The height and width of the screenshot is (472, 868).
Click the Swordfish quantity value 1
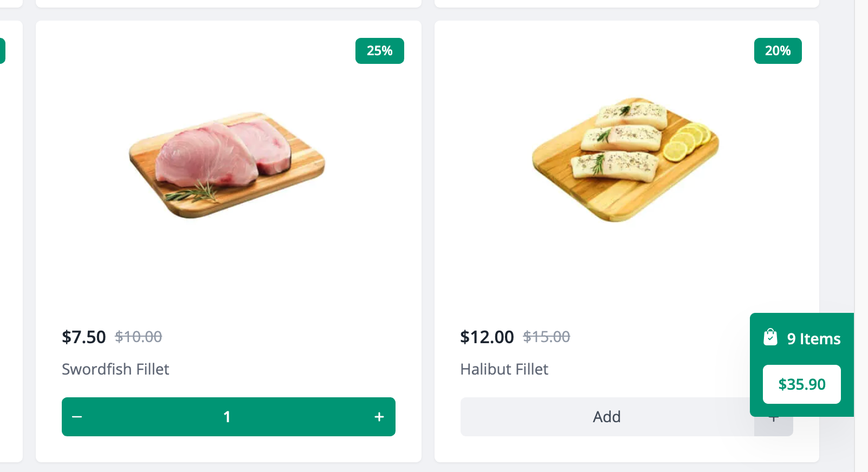pos(227,417)
